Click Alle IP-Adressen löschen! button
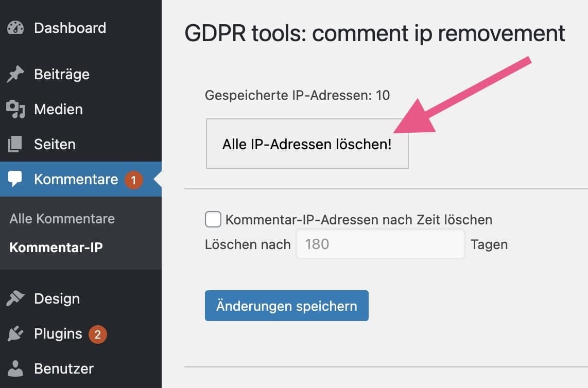 [307, 144]
